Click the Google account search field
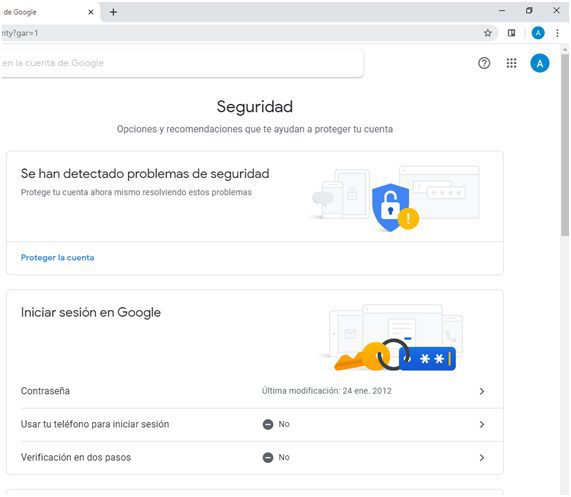This screenshot has width=571, height=497. point(181,63)
